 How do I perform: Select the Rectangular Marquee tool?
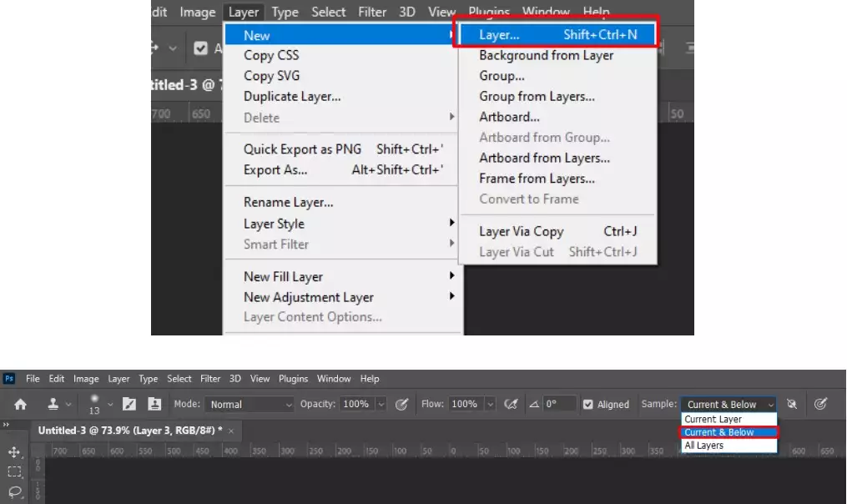pos(13,471)
